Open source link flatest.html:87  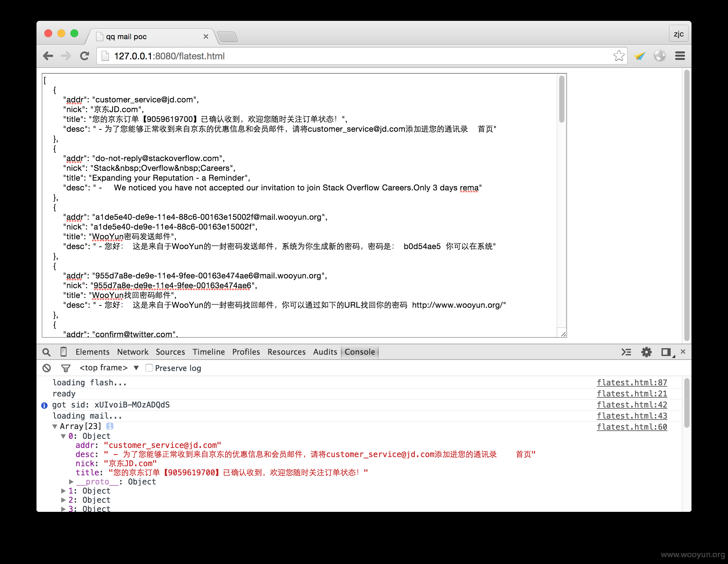point(632,382)
